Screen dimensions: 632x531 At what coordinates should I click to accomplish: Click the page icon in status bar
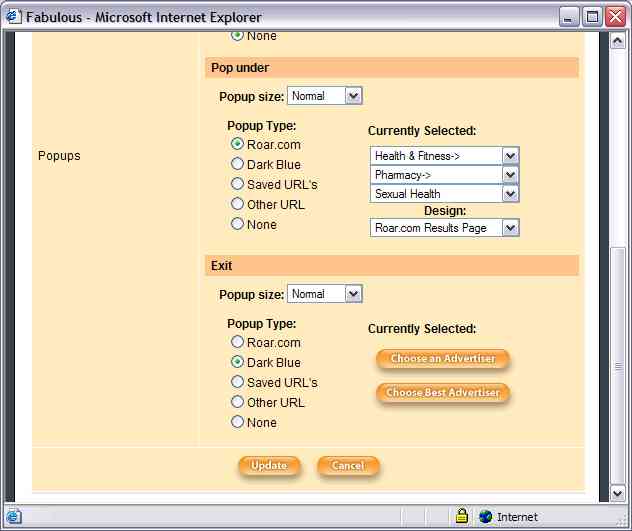pos(14,516)
